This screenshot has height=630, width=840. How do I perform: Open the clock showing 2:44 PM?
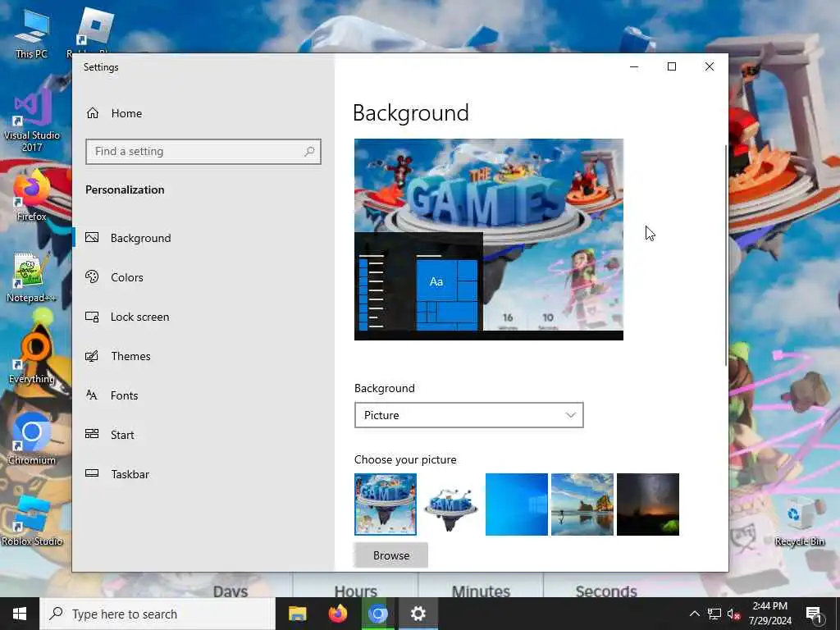coord(769,614)
